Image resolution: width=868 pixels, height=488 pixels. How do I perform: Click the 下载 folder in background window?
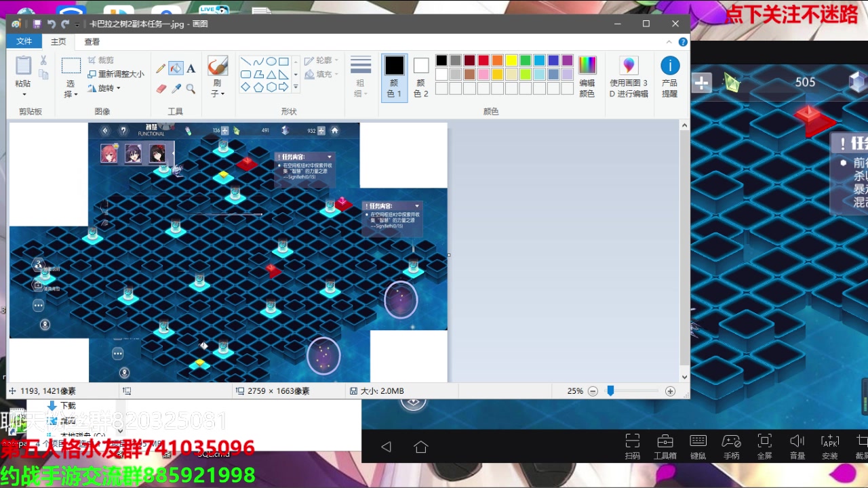[62, 405]
